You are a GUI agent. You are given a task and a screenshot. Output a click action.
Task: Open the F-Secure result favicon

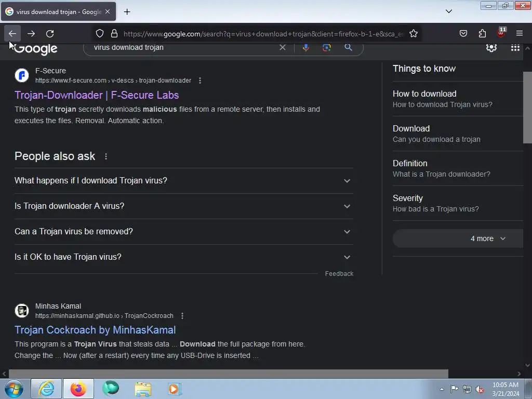click(22, 75)
